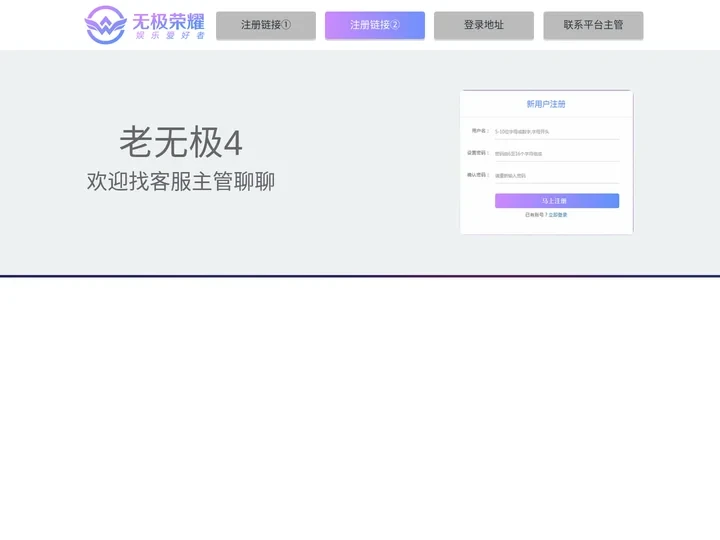Image resolution: width=720 pixels, height=540 pixels.
Task: Focus the 用户名 username input field
Action: click(x=557, y=132)
